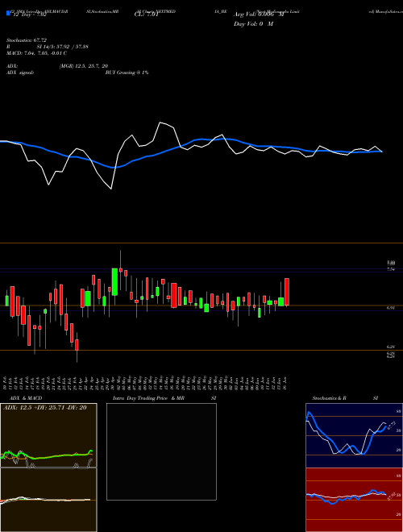This screenshot has height=532, width=403.
Task: Select the 'BUY Growing @ 1%' signal text
Action: click(x=127, y=73)
